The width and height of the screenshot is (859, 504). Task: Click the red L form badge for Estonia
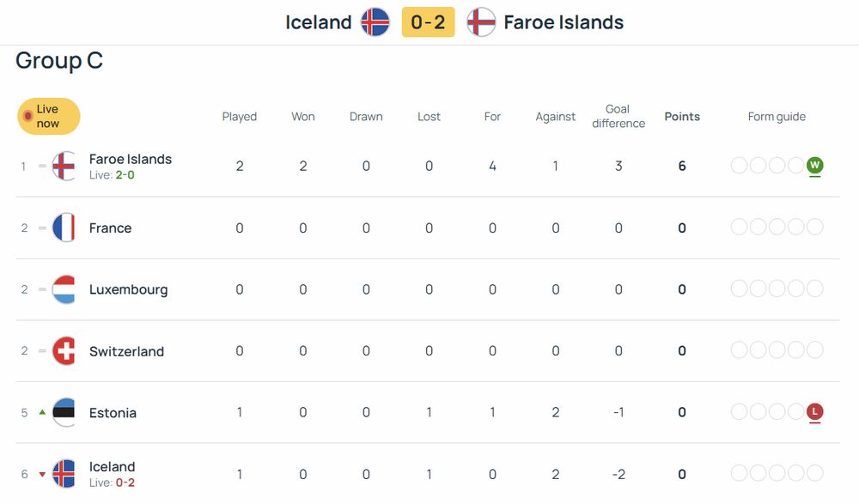815,413
